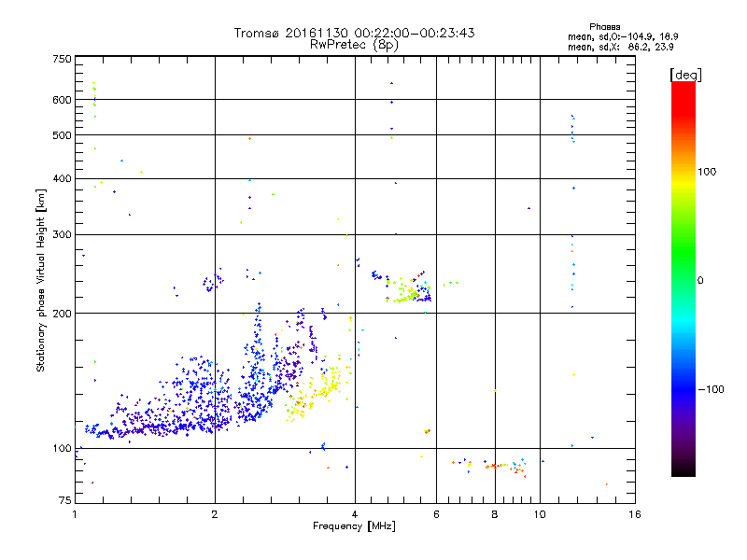The height and width of the screenshot is (560, 747).
Task: Click the 'Frequency [MHz]' axis label
Action: click(x=354, y=526)
